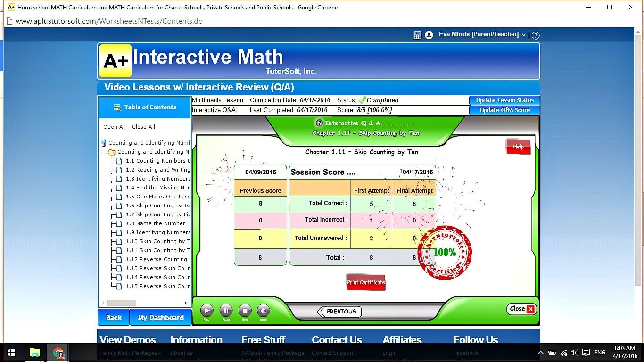Open the question mark help icon top right
644x362 pixels.
point(536,35)
